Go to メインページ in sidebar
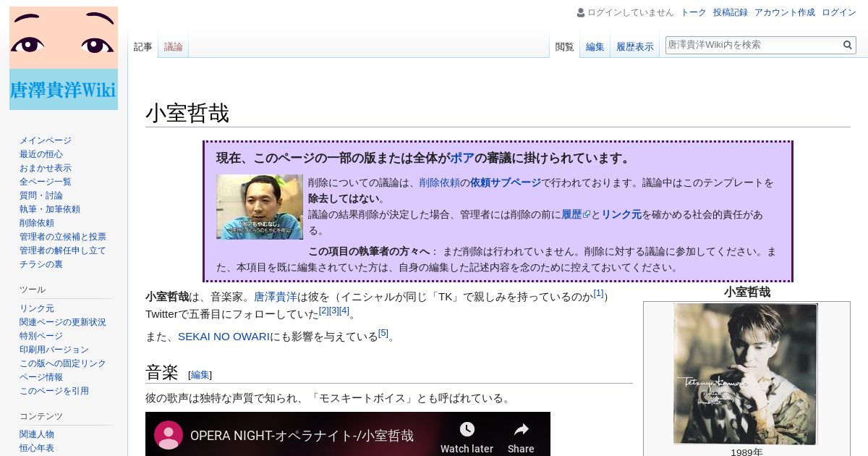The height and width of the screenshot is (456, 868). pos(46,140)
